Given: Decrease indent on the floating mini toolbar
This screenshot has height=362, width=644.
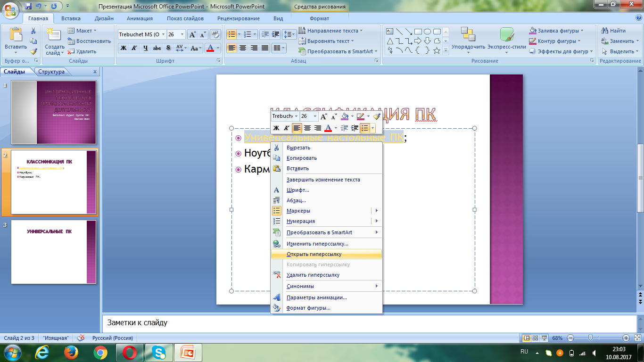Looking at the screenshot, I should tap(344, 128).
